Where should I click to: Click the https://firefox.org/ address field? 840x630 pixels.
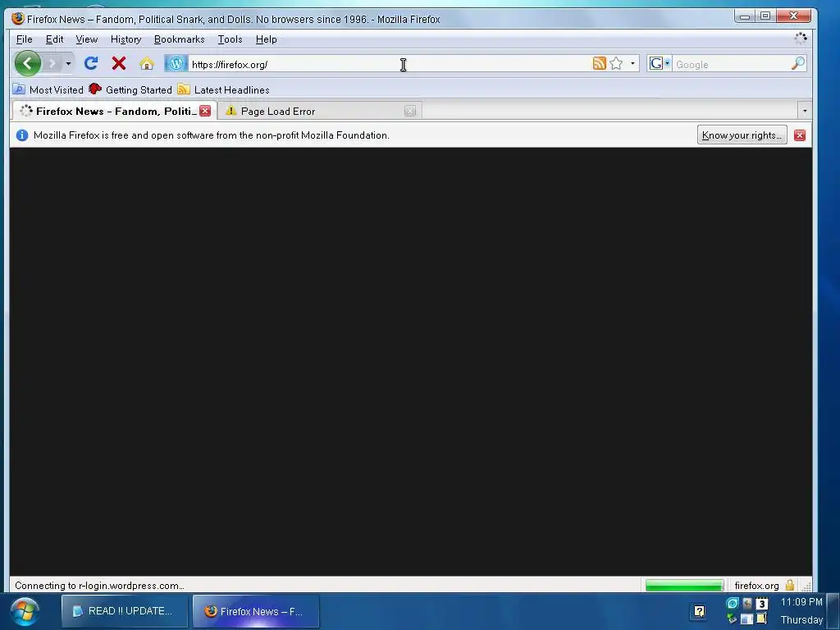[388, 64]
